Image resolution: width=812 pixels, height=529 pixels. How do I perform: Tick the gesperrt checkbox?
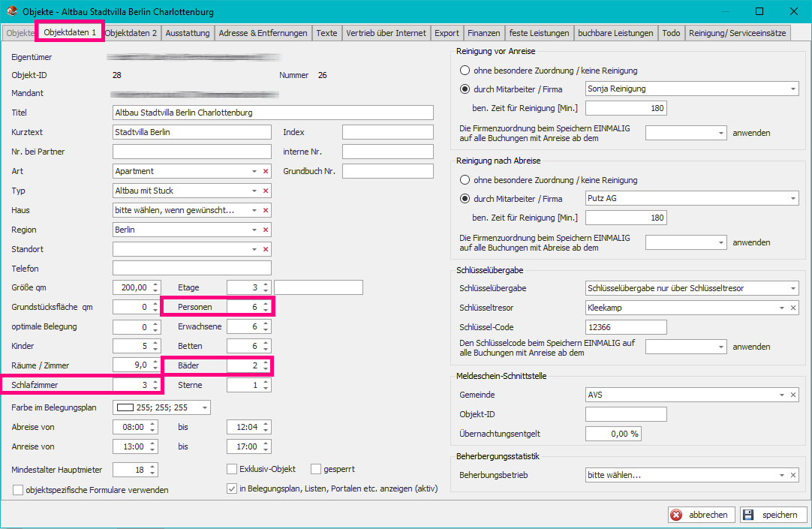pyautogui.click(x=316, y=469)
